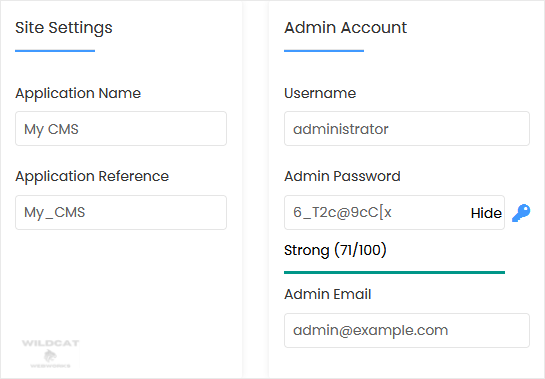Click the blue underline beneath Admin Account
This screenshot has height=379, width=545.
point(324,51)
